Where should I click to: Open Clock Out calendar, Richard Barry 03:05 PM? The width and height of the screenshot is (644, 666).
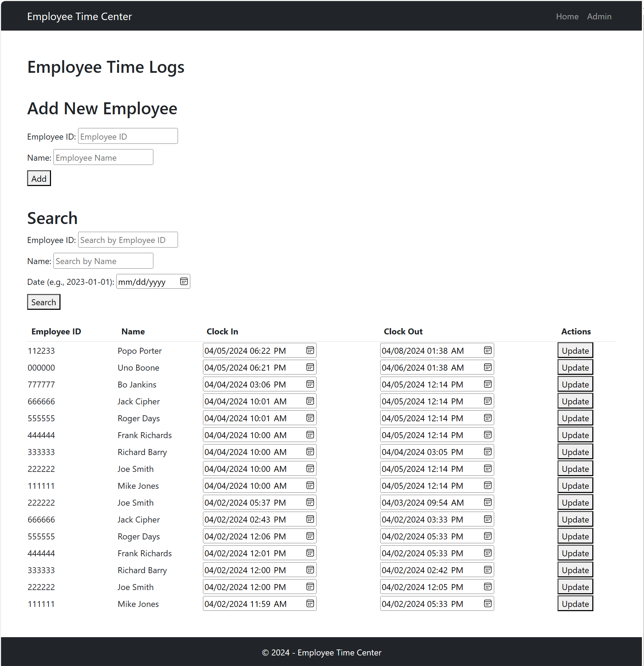tap(488, 452)
